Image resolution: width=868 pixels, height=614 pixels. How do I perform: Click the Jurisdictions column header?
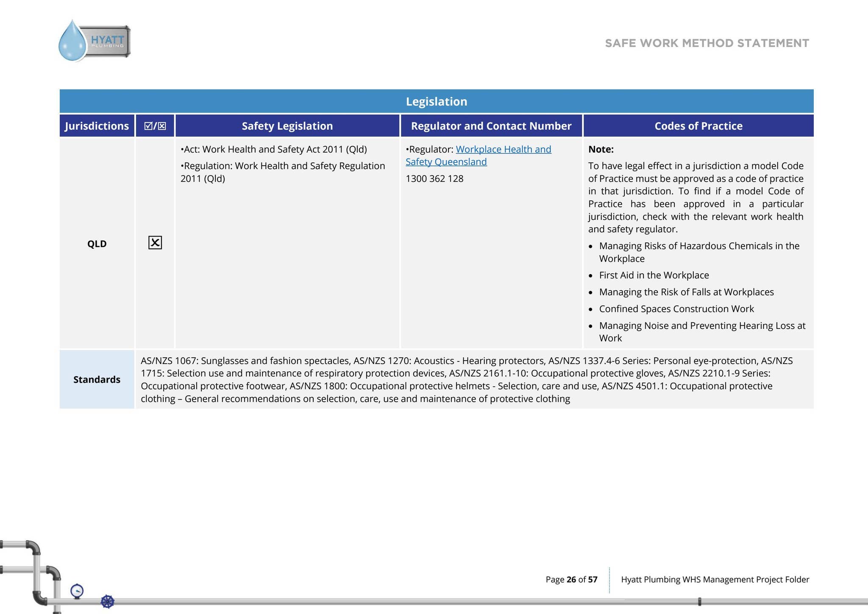point(97,126)
